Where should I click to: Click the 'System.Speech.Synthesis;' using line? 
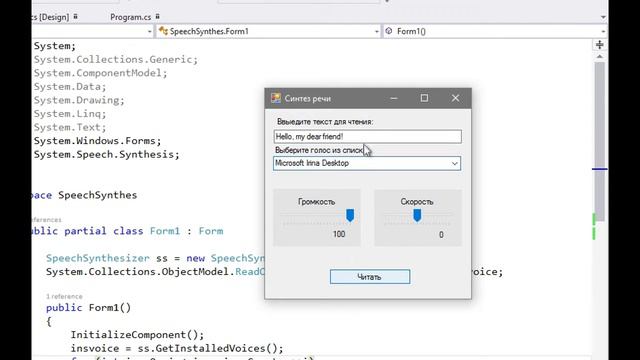pos(107,155)
